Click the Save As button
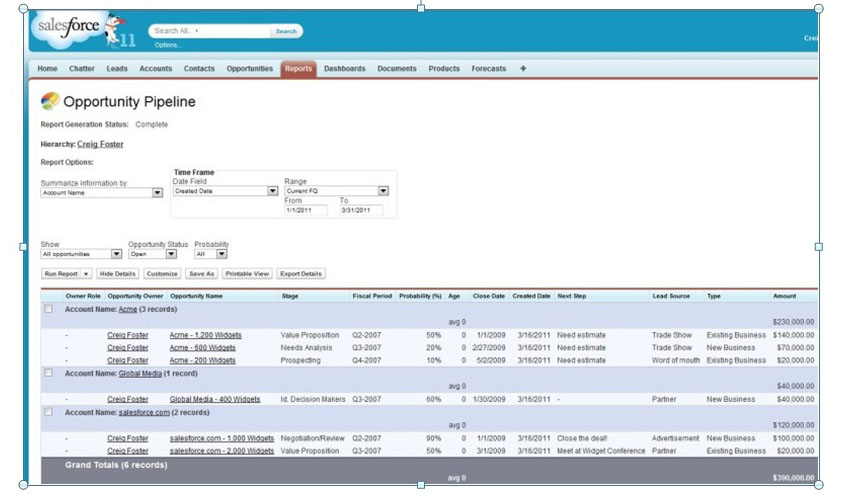The image size is (841, 495). pyautogui.click(x=202, y=274)
